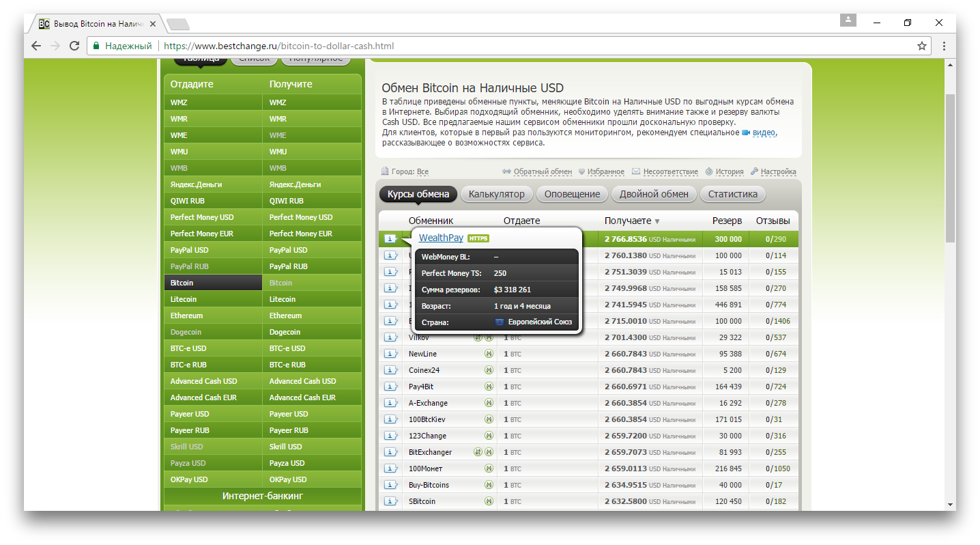
Task: Click the M badge next to Coinex24
Action: click(x=489, y=370)
